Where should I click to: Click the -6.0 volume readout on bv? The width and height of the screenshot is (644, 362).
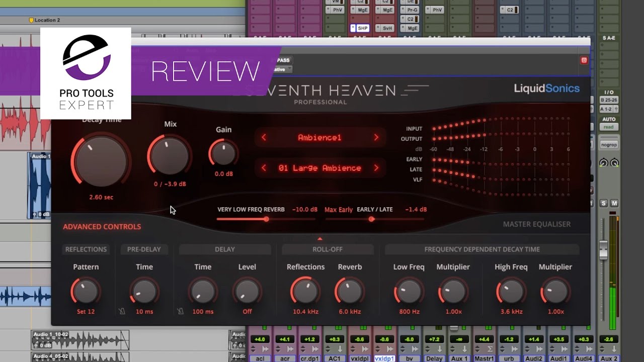410,339
